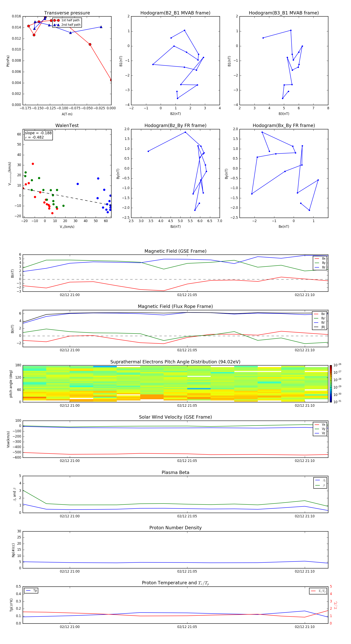Viewport: 351px width, 644px height.
Task: Click the "r = -0.482" annotation
Action: [x=35, y=137]
